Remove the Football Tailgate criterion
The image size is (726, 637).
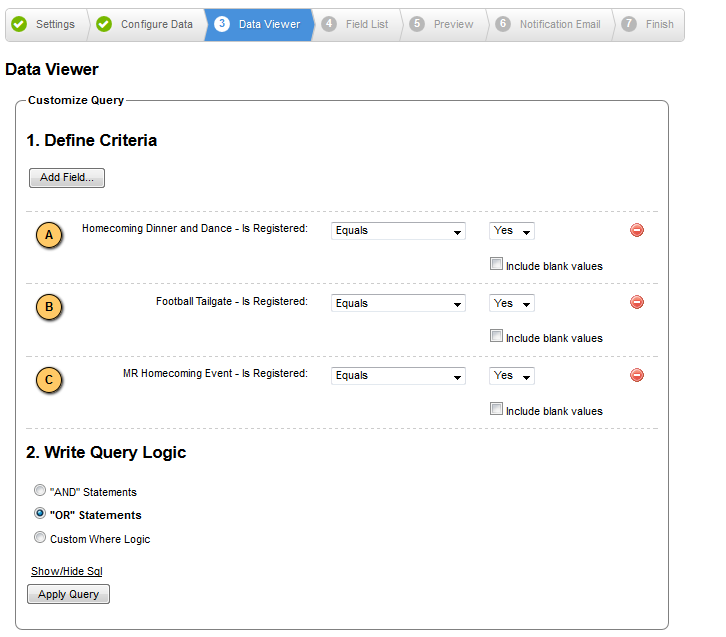pyautogui.click(x=637, y=302)
